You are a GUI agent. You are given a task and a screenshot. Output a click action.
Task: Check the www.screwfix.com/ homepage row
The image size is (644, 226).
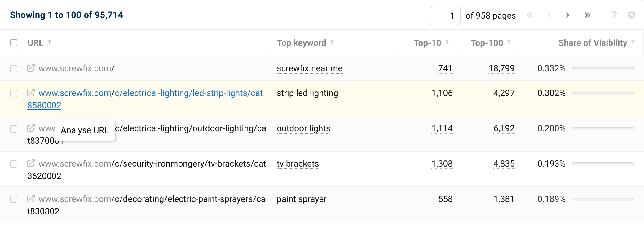tap(14, 68)
